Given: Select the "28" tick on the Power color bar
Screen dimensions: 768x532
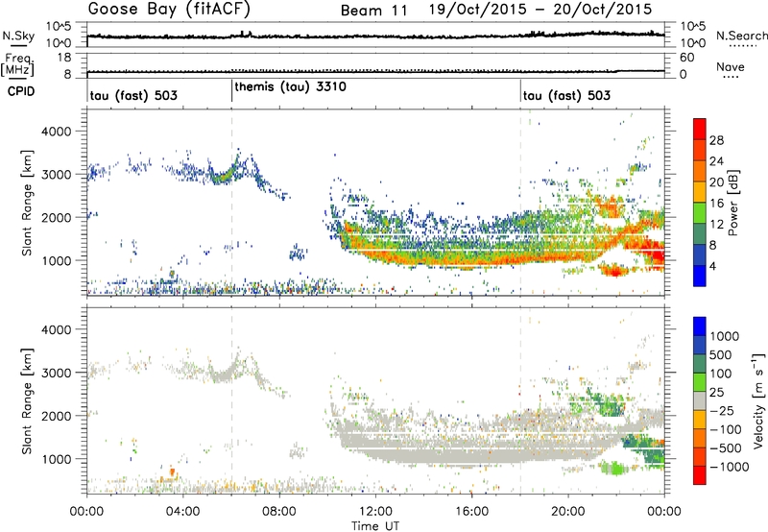Looking at the screenshot, I should point(716,140).
